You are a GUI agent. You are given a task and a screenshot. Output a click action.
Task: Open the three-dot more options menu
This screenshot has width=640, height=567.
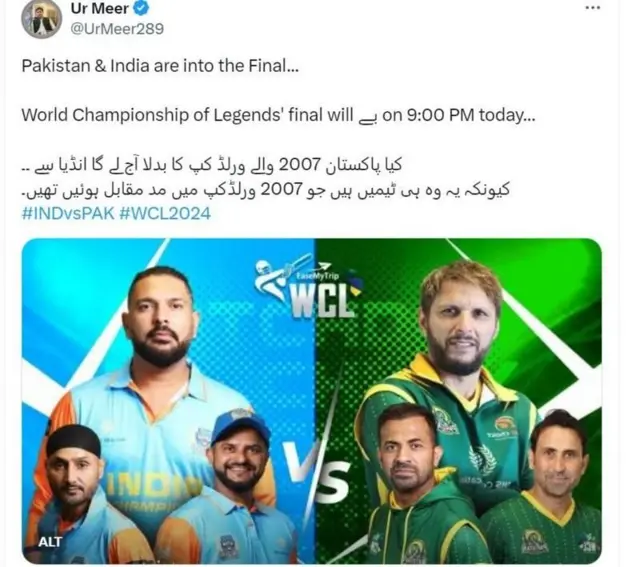pos(592,8)
